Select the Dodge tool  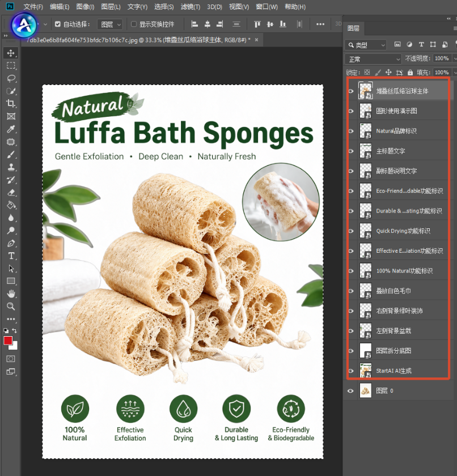(x=11, y=231)
